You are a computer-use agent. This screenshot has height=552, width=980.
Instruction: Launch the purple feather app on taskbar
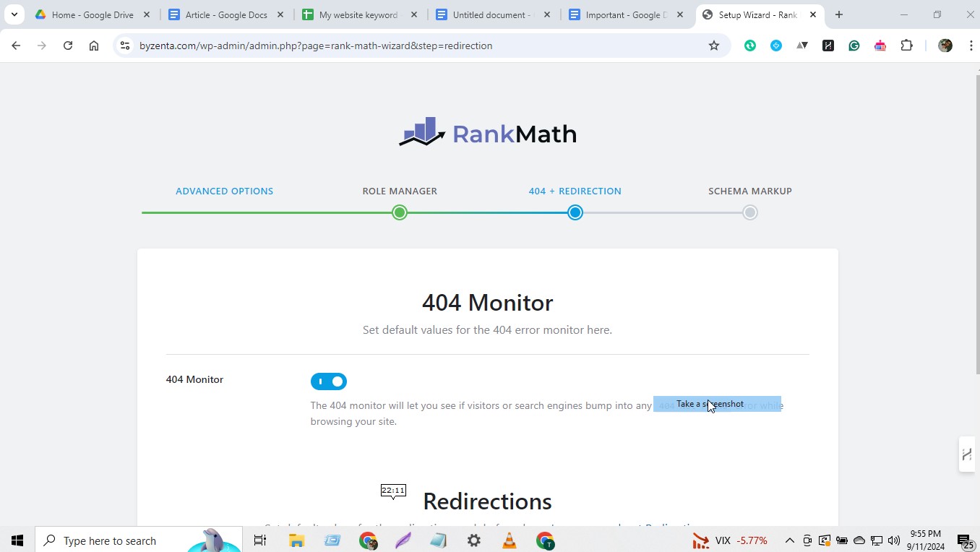403,540
